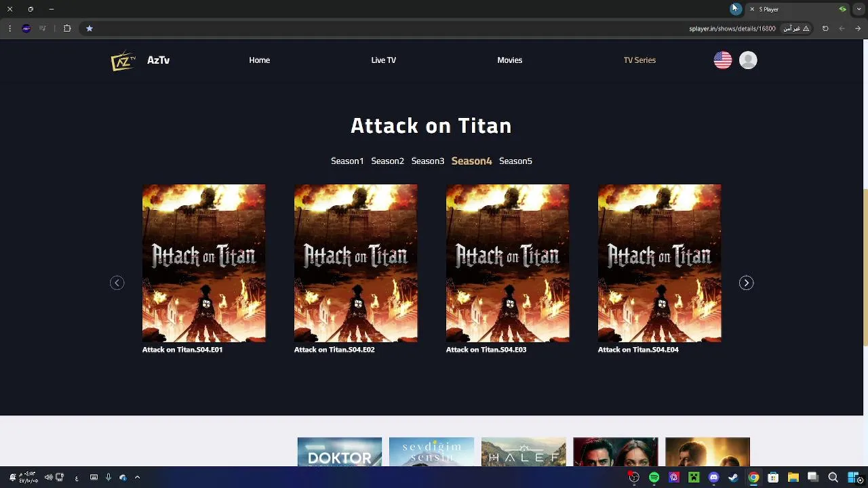Screen dimensions: 868x488
Task: Switch to Season2 tab
Action: [x=387, y=161]
